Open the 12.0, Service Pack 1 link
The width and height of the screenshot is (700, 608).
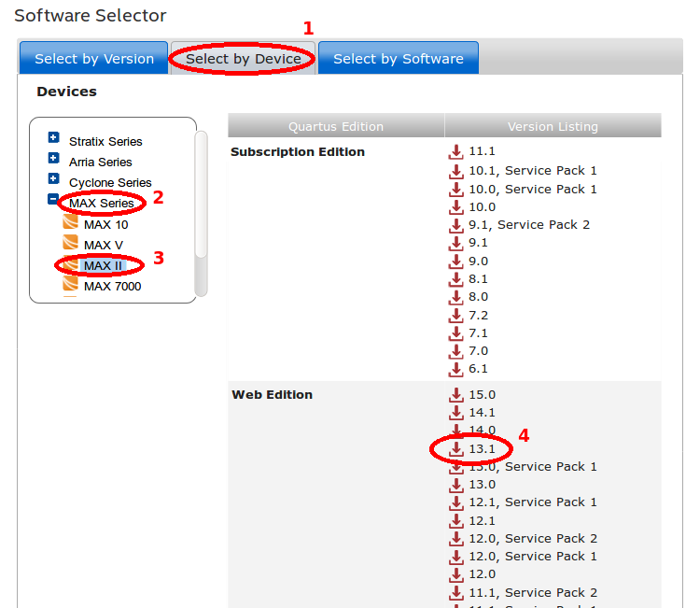coord(533,557)
